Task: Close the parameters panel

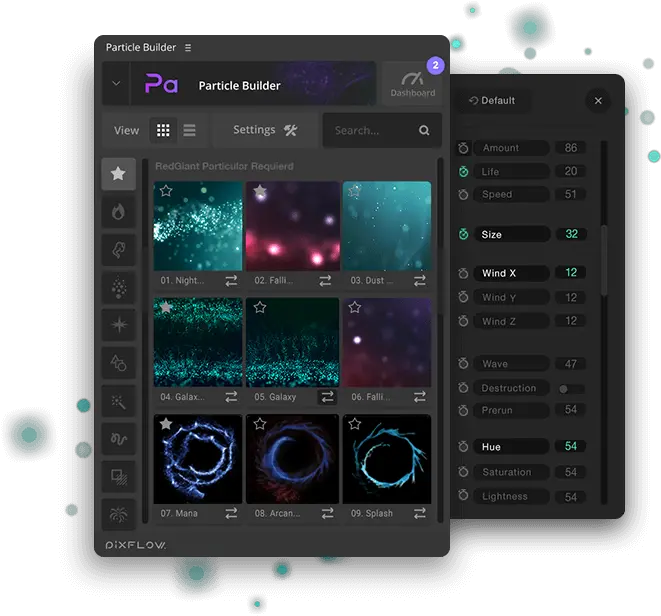Action: pos(598,101)
